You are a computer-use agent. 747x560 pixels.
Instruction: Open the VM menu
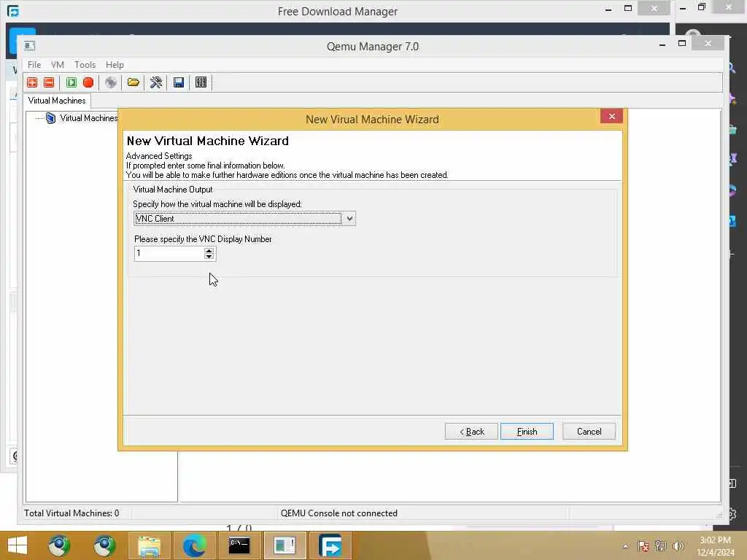(58, 65)
